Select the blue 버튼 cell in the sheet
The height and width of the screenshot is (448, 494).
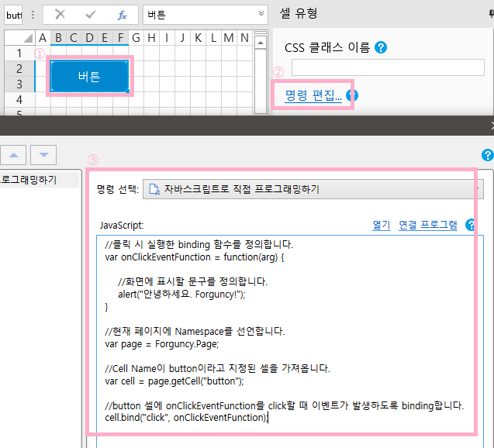click(89, 75)
